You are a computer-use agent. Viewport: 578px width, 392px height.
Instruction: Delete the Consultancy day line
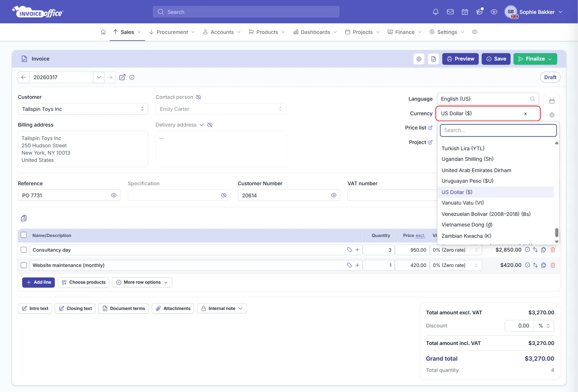pyautogui.click(x=552, y=250)
